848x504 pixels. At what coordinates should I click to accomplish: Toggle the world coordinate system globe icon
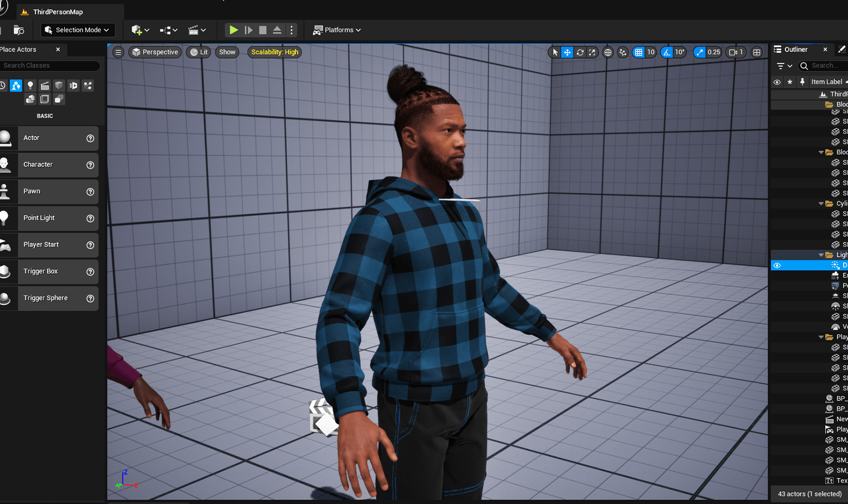coord(608,52)
